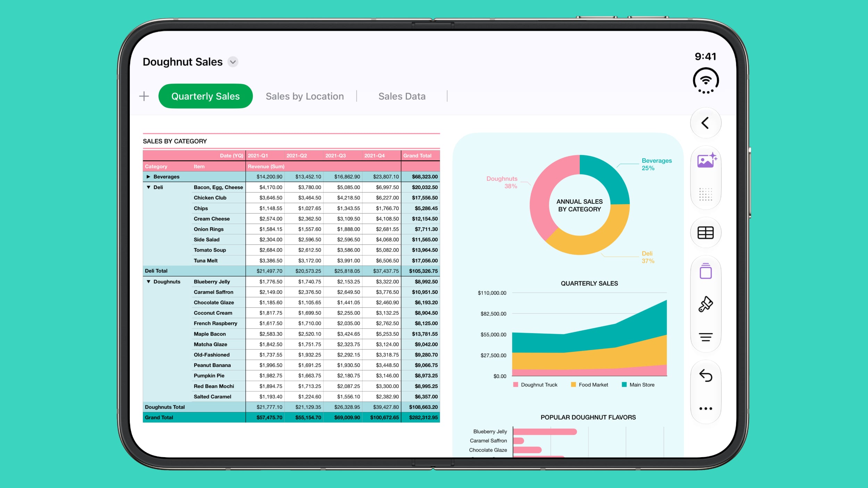Viewport: 868px width, 488px height.
Task: Select the Grand Total column header
Action: coord(420,155)
